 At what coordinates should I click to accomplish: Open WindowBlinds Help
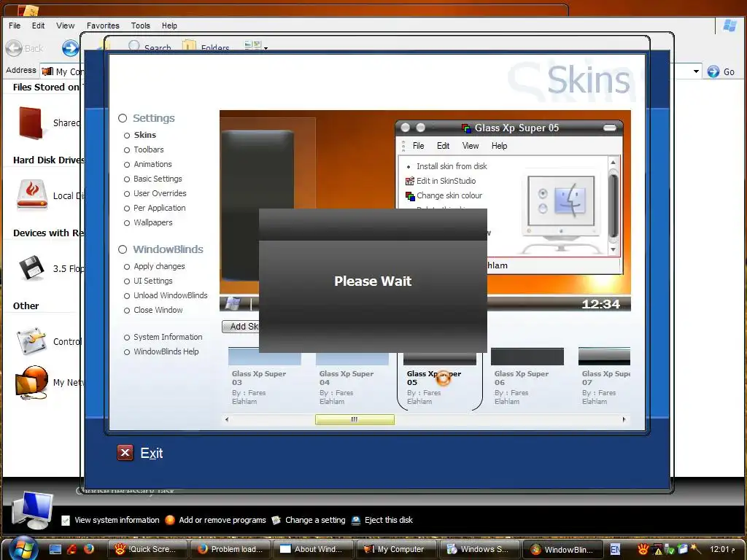[x=166, y=352]
